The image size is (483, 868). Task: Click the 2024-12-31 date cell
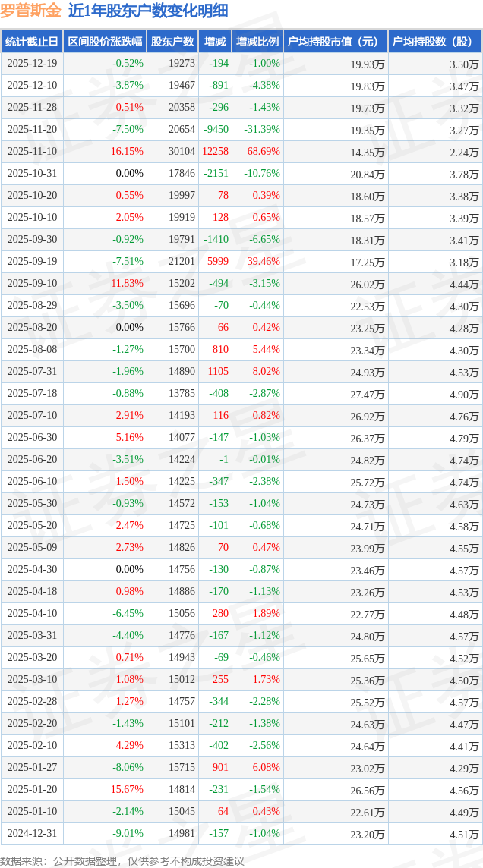click(32, 834)
